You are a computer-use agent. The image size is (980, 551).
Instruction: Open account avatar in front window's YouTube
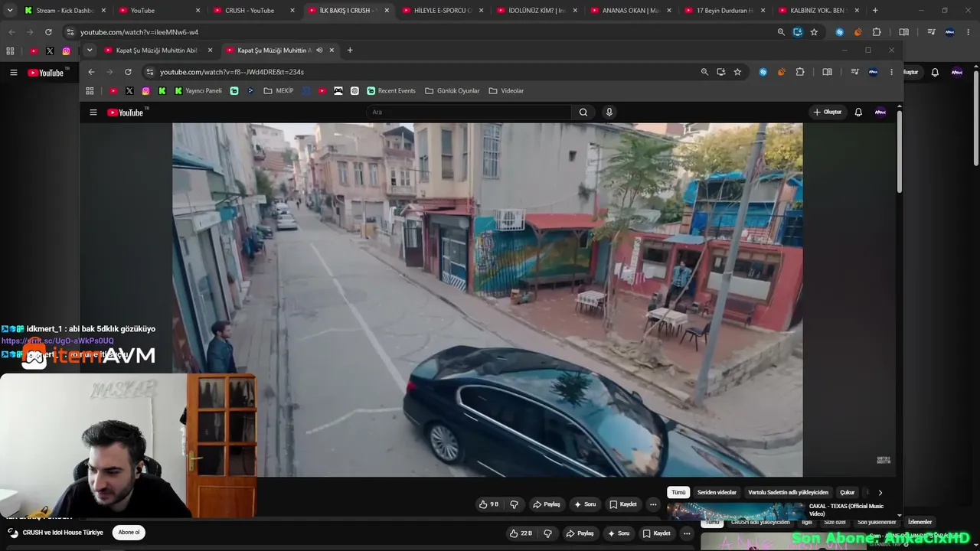click(880, 112)
